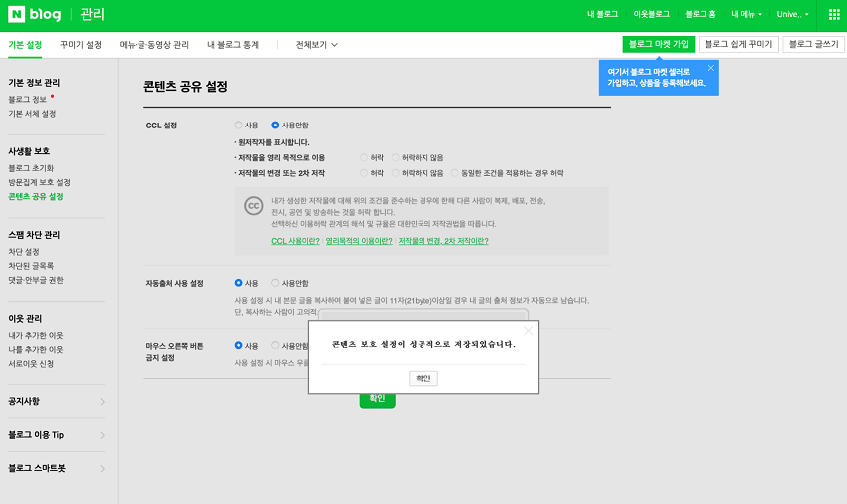Switch to 기본 설정 tab
The image size is (847, 504).
tap(25, 45)
